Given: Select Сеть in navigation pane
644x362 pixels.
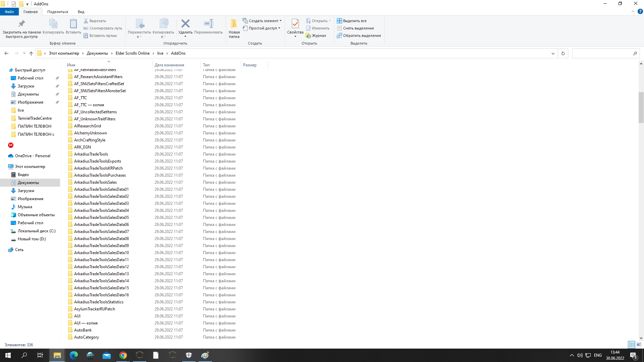Looking at the screenshot, I should (19, 250).
